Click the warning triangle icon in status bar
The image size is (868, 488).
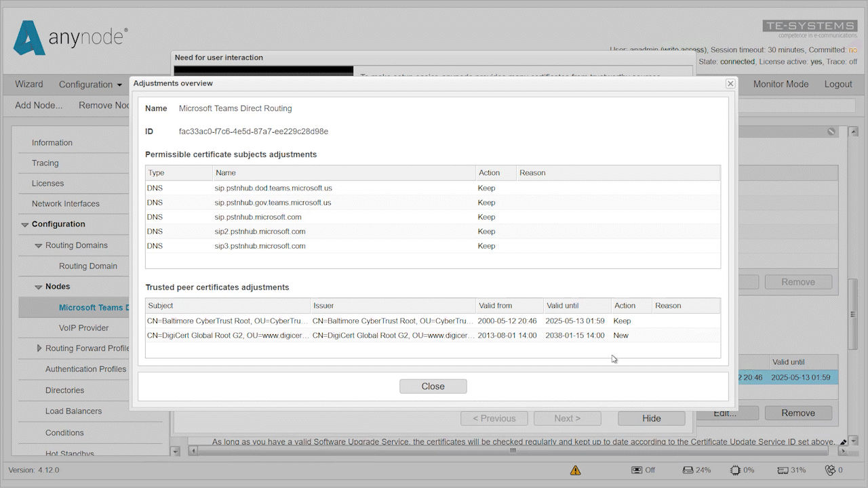coord(576,470)
